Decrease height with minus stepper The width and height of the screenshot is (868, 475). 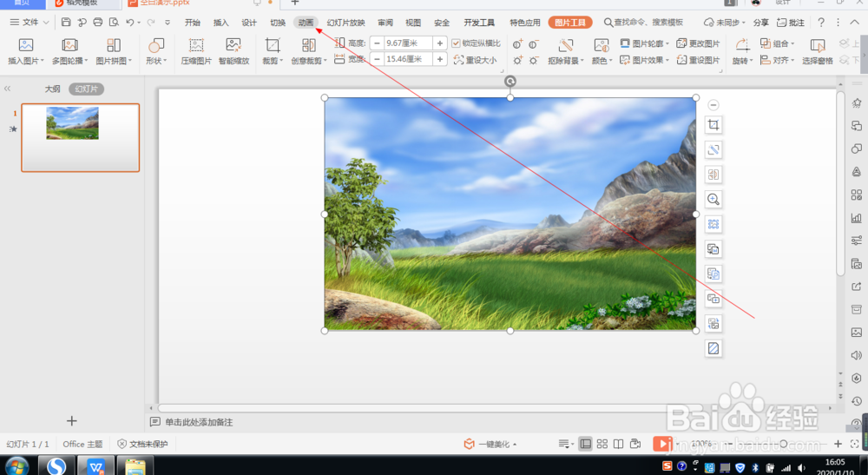[x=377, y=43]
